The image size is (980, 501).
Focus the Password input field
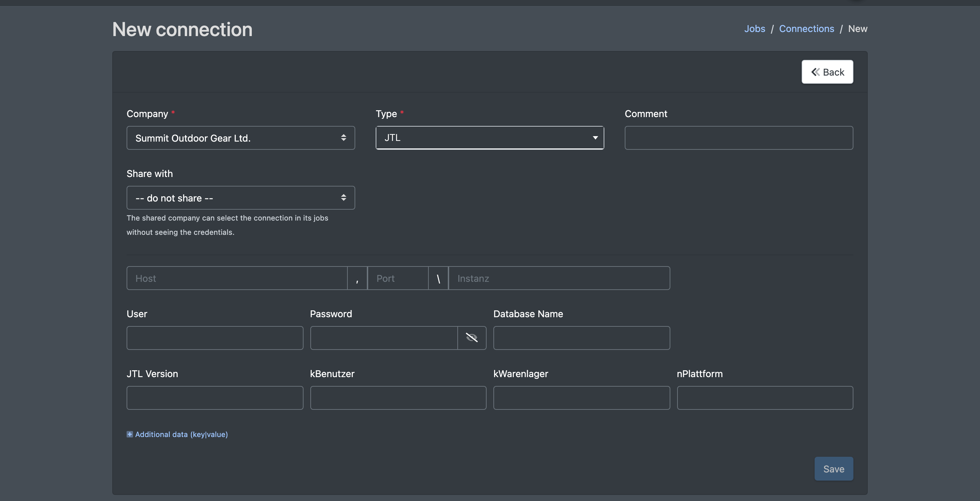point(384,338)
